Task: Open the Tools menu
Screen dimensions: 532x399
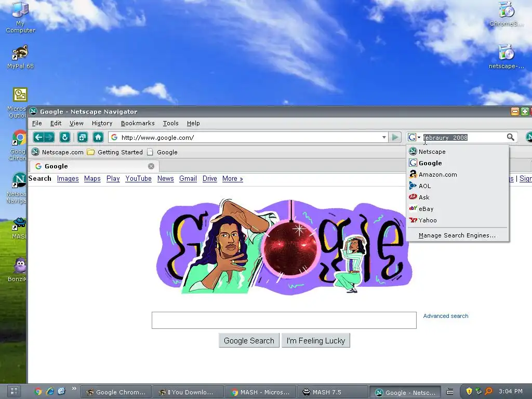Action: click(170, 123)
